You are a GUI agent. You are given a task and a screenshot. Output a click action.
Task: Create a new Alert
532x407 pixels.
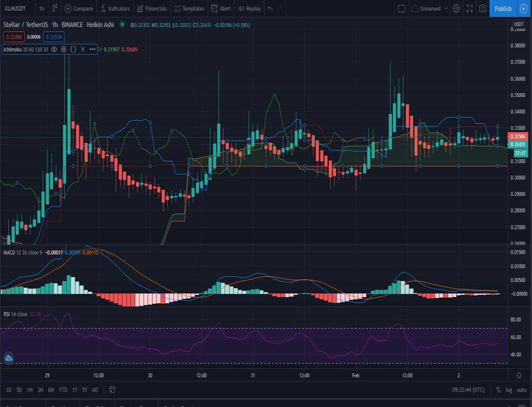click(x=221, y=8)
